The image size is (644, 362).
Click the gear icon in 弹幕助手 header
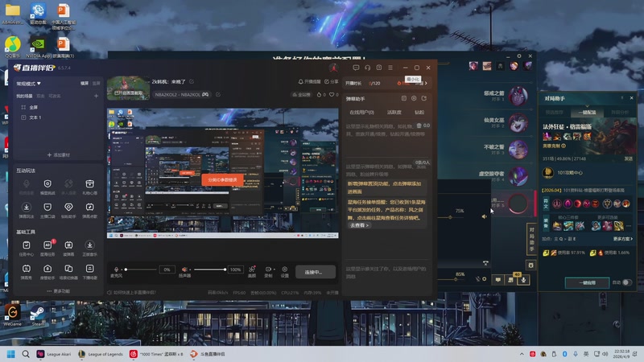414,98
